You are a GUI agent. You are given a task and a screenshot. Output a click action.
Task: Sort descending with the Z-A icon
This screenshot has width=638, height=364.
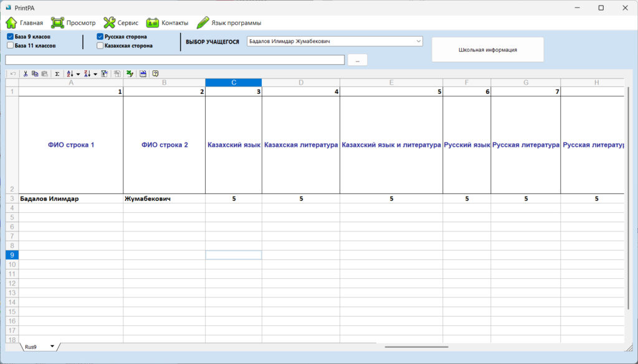coord(87,73)
